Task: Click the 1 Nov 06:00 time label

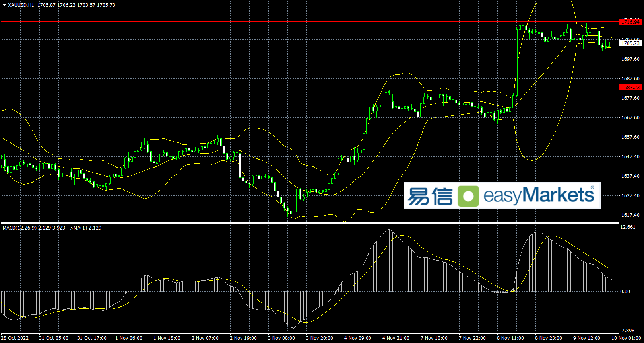Action: pos(129,338)
